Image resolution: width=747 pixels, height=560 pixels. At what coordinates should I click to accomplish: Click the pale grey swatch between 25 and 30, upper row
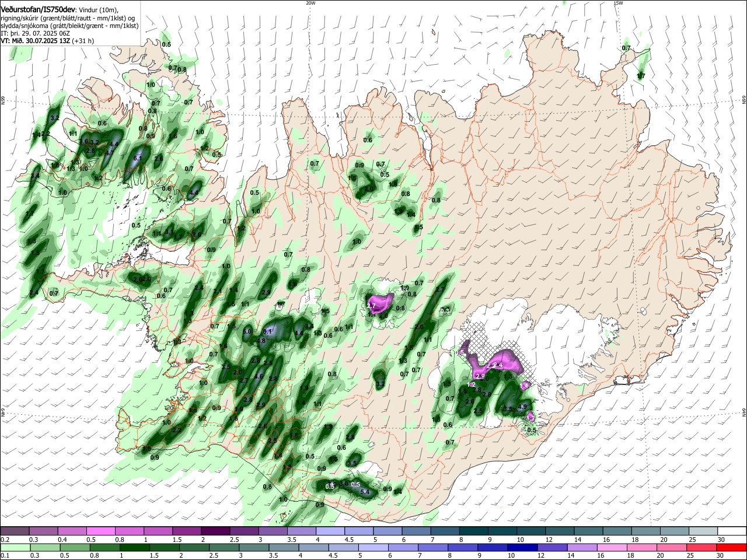click(x=703, y=531)
